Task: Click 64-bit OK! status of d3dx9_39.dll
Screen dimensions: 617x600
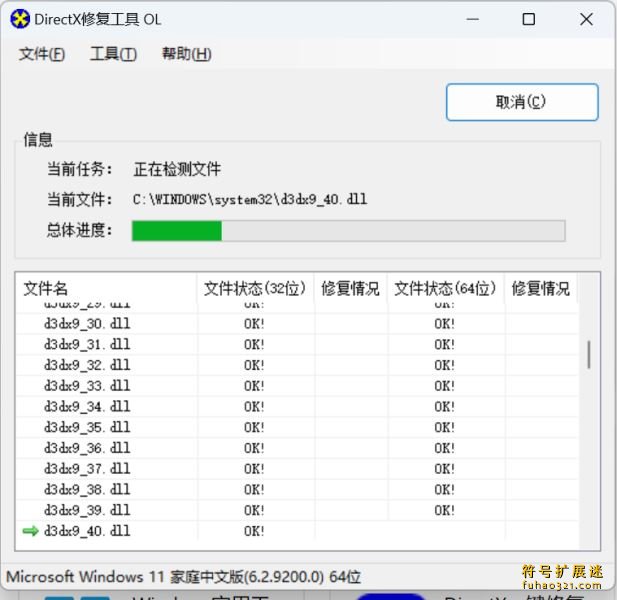Action: (444, 510)
